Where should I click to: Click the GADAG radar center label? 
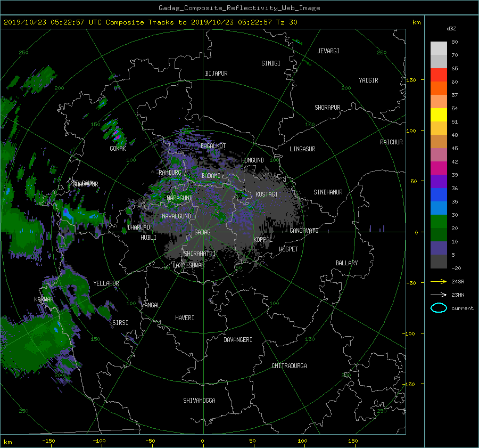(203, 232)
